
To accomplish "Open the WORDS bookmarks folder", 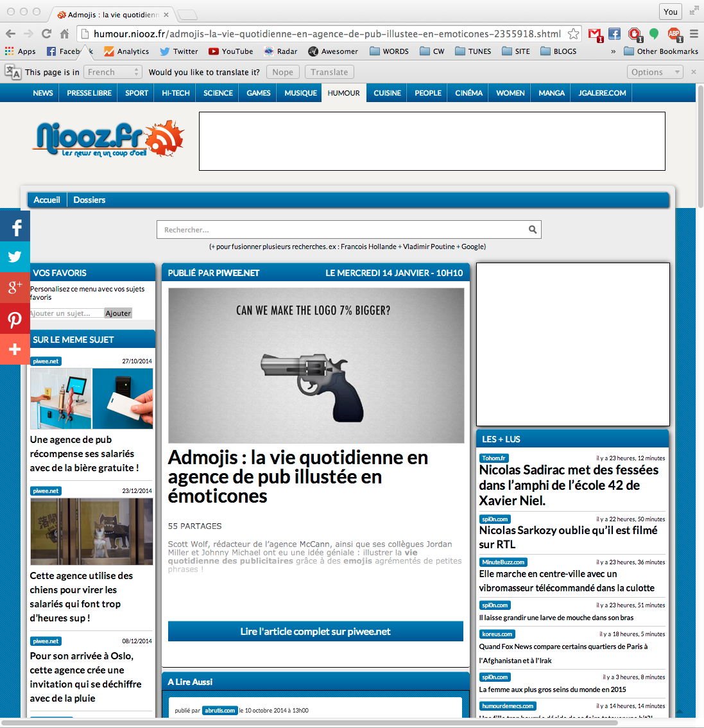I will coord(389,51).
